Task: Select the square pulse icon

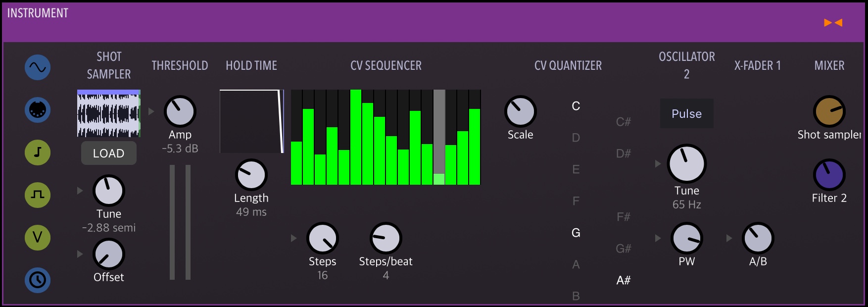Action: [x=38, y=195]
